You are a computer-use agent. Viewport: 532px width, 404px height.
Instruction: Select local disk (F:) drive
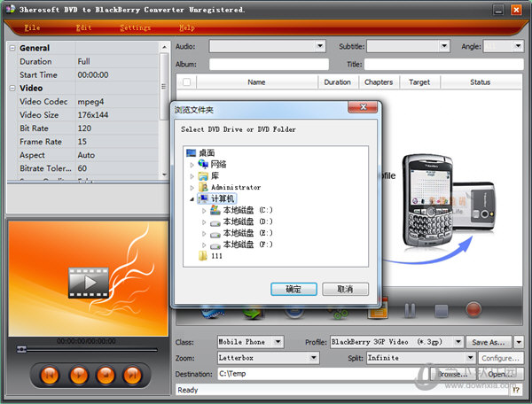[241, 245]
